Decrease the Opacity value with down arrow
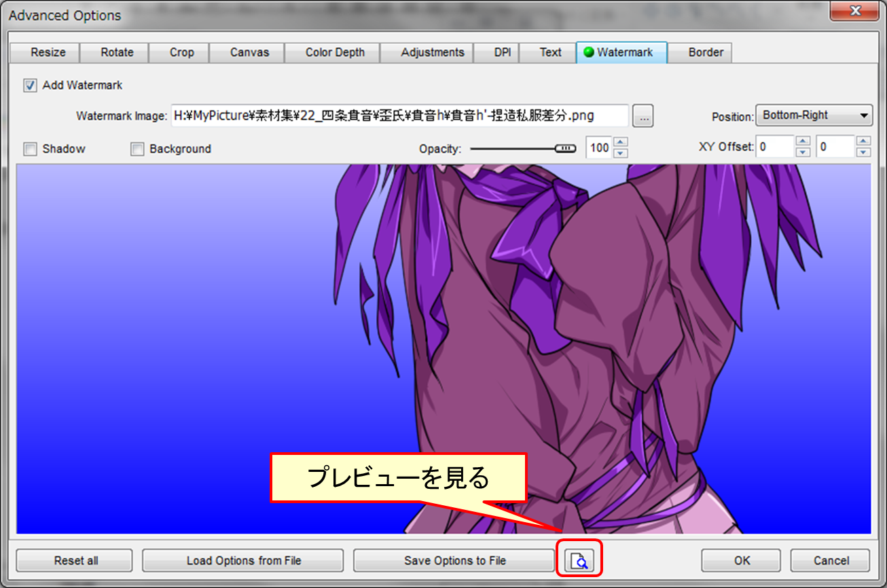887x588 pixels. tap(620, 153)
